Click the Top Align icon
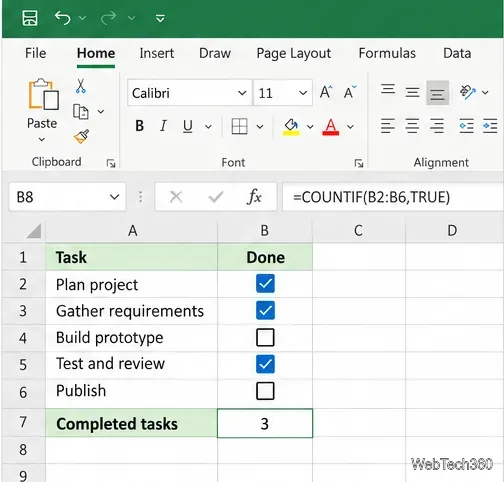The image size is (504, 482). [x=388, y=89]
